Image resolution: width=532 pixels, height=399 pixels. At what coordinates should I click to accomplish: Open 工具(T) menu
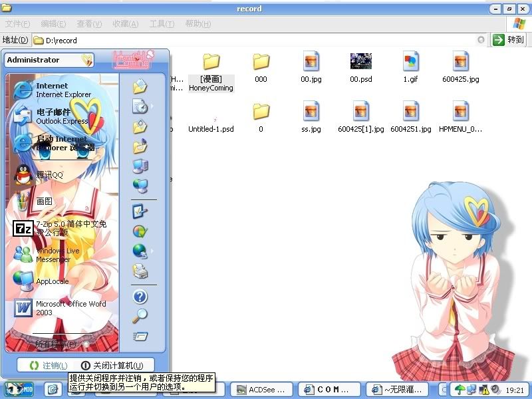162,24
